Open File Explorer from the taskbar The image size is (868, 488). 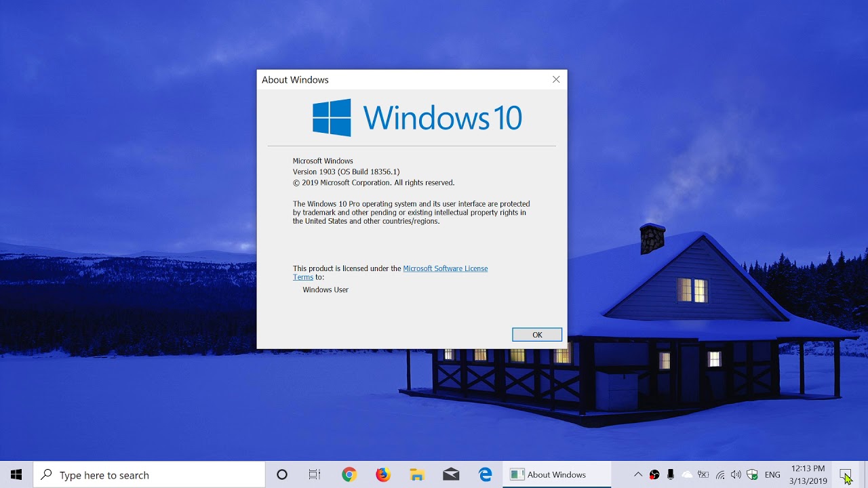[417, 474]
